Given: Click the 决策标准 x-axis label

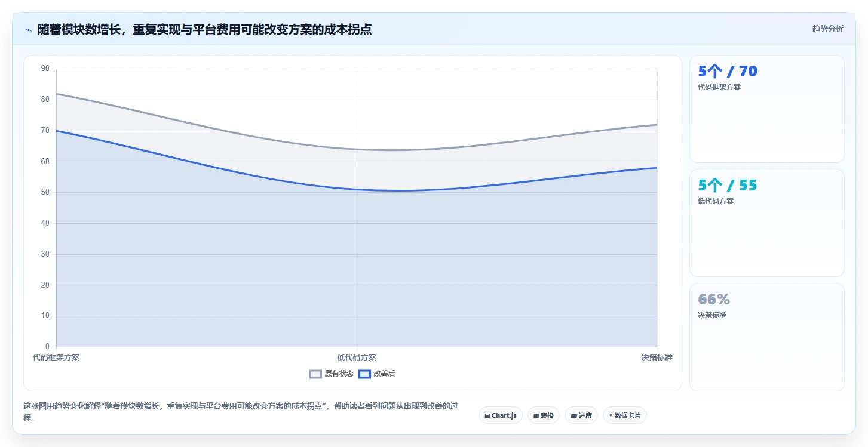Looking at the screenshot, I should click(x=657, y=357).
